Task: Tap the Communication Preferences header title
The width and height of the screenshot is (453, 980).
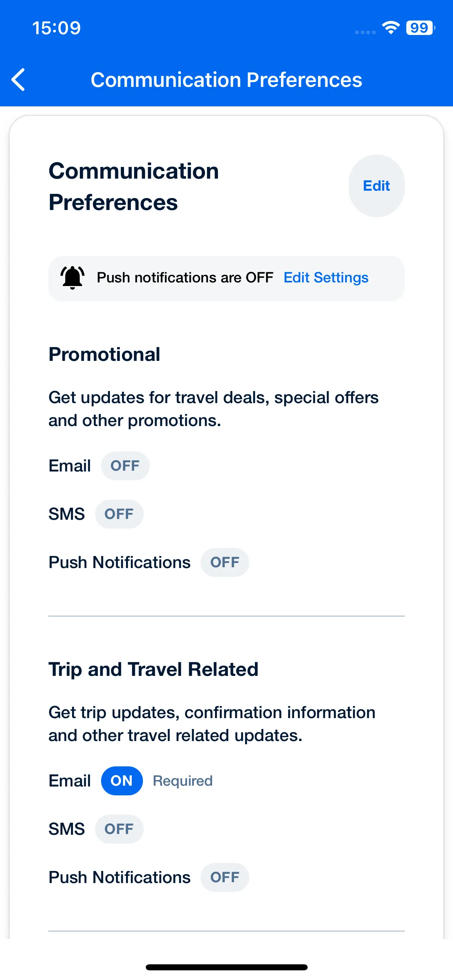Action: (x=226, y=80)
